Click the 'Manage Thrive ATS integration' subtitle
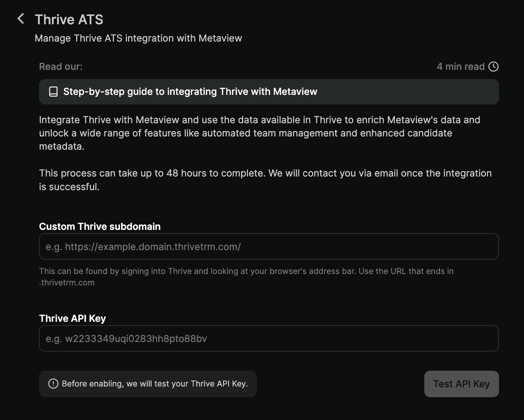Image resolution: width=524 pixels, height=420 pixels. (x=138, y=38)
